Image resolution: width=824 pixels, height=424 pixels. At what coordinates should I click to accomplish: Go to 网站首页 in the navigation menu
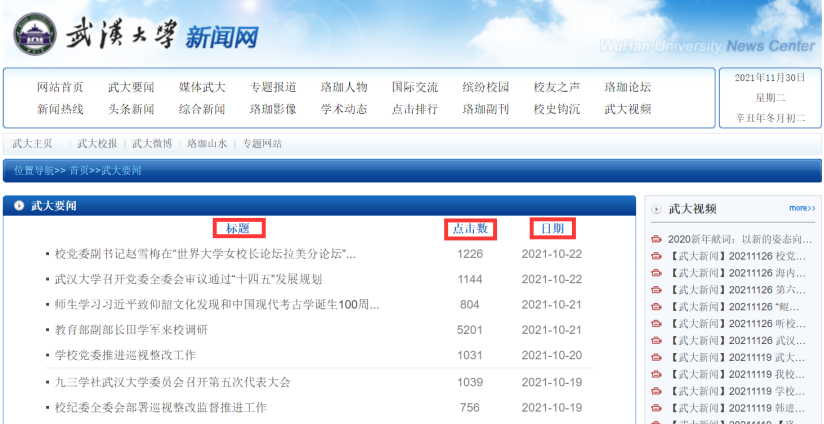pos(60,87)
